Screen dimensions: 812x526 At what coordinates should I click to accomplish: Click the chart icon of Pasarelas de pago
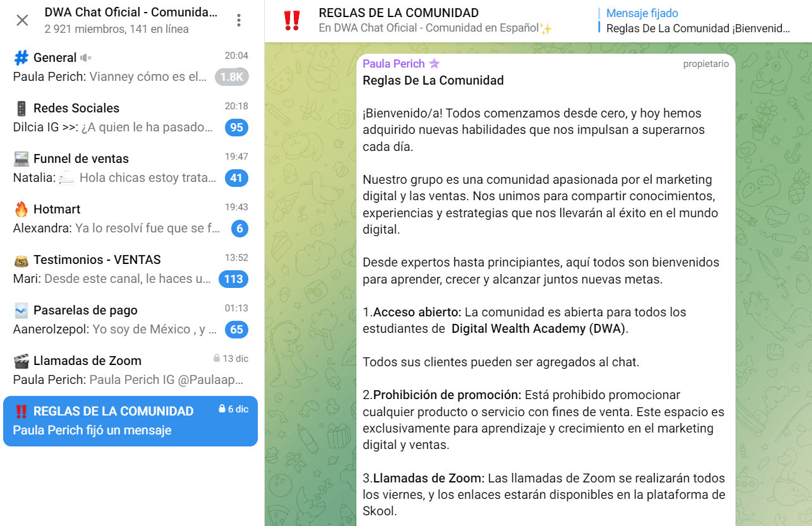(x=21, y=310)
